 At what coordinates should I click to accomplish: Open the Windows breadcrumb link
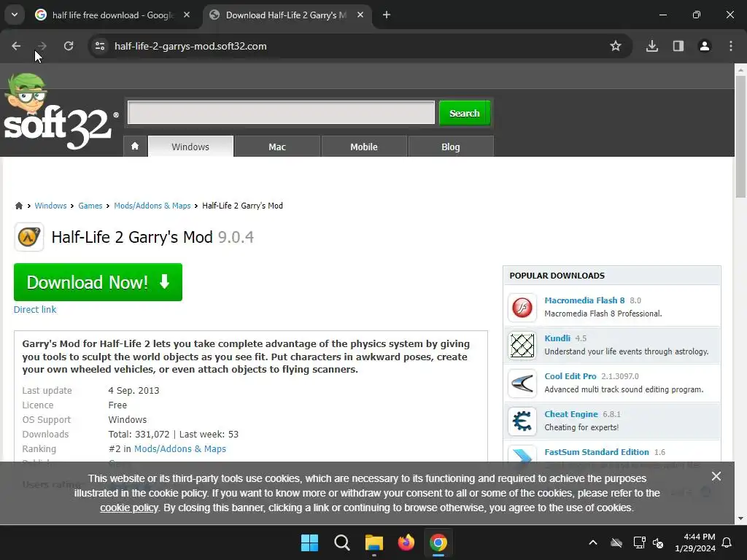pos(50,206)
